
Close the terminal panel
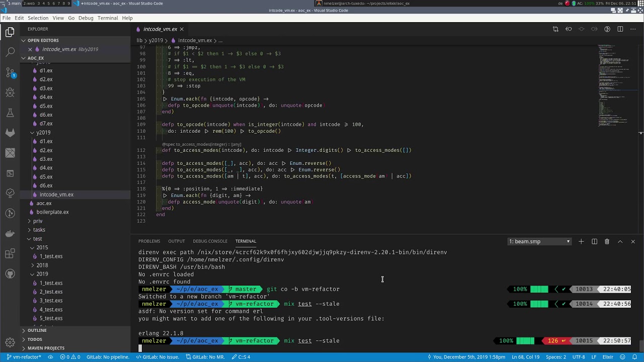[x=633, y=241]
